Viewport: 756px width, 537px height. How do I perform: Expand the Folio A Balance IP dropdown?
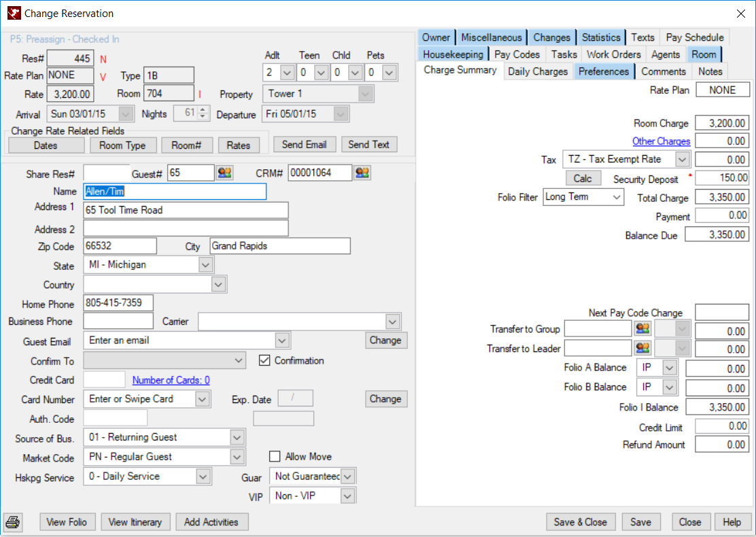click(x=669, y=368)
